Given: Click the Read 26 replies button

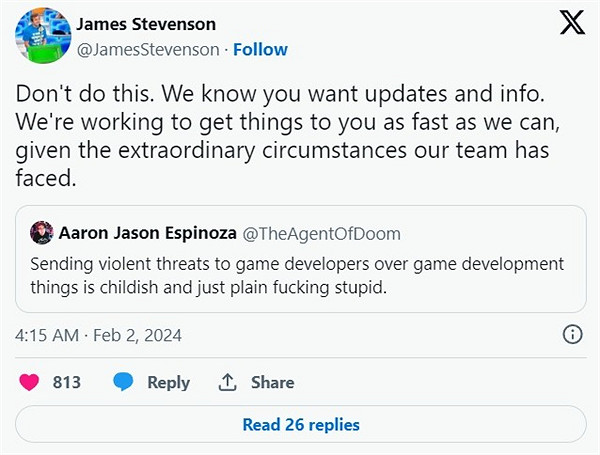Looking at the screenshot, I should click(x=300, y=424).
